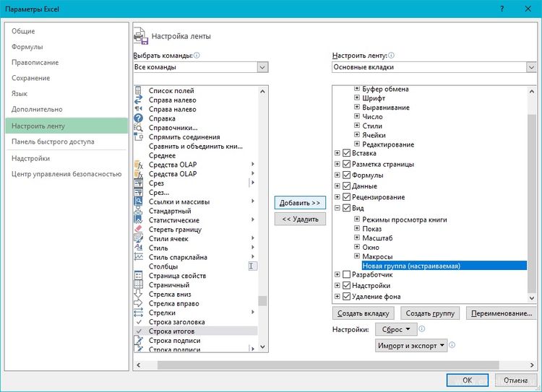Open the Основные вкладки dropdown
The image size is (542, 392).
click(x=531, y=67)
